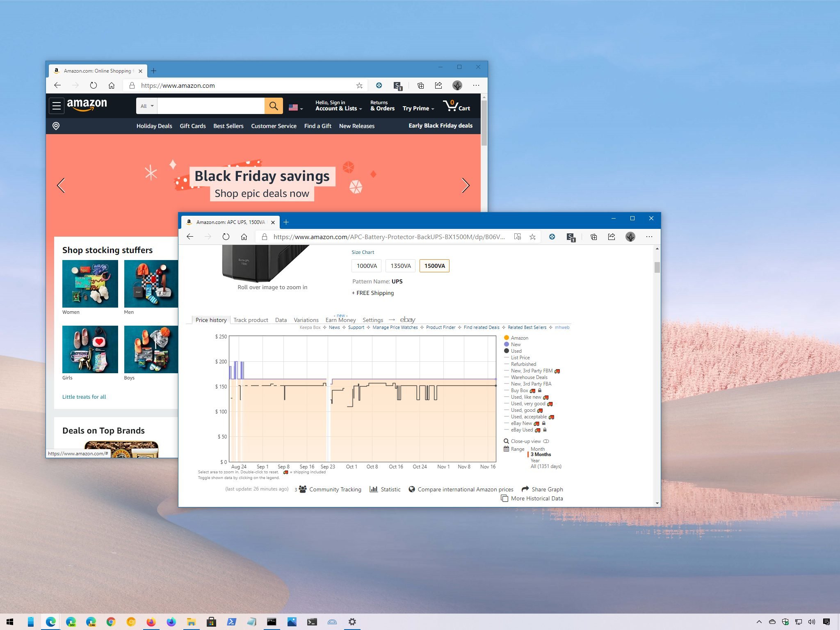Open the Keepa Settings tab

tap(373, 320)
